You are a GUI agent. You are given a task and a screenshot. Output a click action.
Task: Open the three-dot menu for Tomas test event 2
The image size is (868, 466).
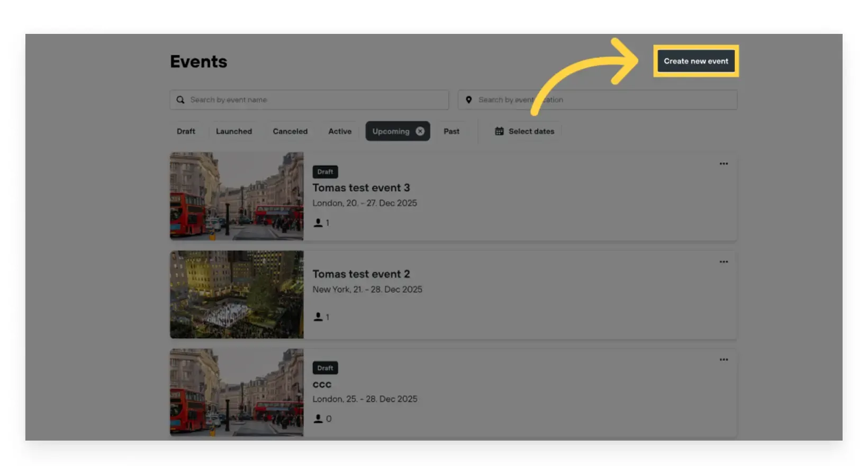pos(724,262)
